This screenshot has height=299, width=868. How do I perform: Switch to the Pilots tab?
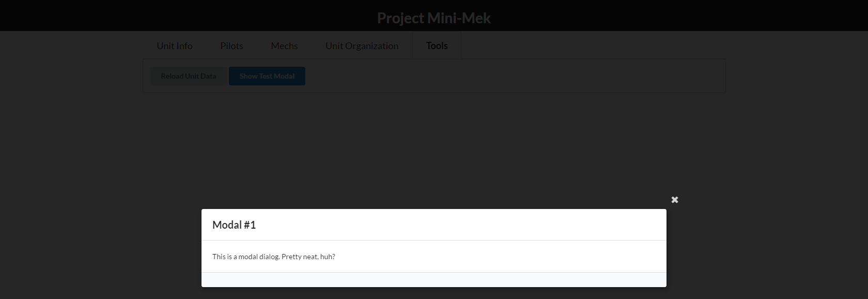tap(231, 46)
